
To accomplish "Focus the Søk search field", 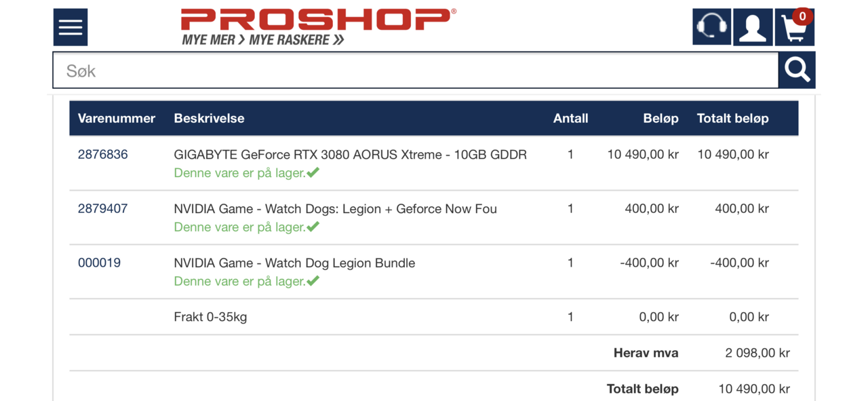I will click(416, 70).
